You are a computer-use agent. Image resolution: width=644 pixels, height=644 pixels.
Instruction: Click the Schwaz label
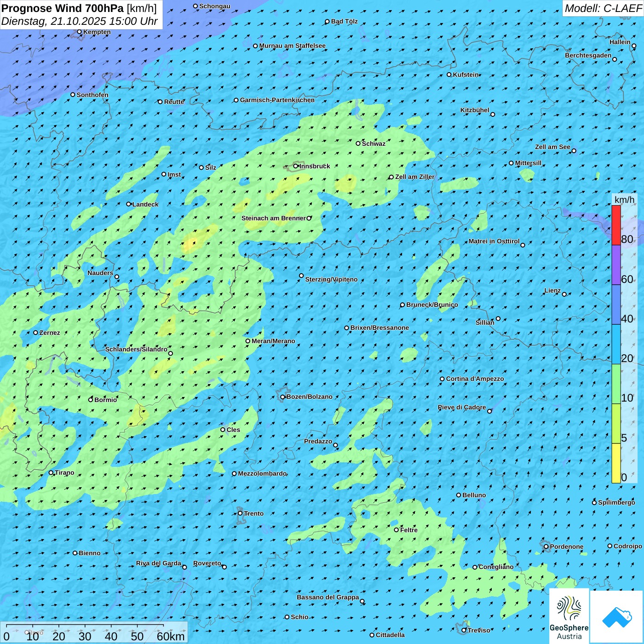(374, 144)
